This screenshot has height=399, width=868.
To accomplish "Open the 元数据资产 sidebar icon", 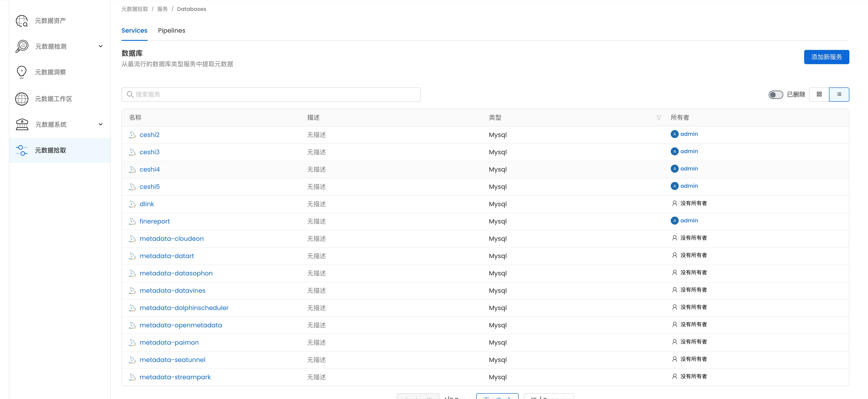I will click(22, 21).
